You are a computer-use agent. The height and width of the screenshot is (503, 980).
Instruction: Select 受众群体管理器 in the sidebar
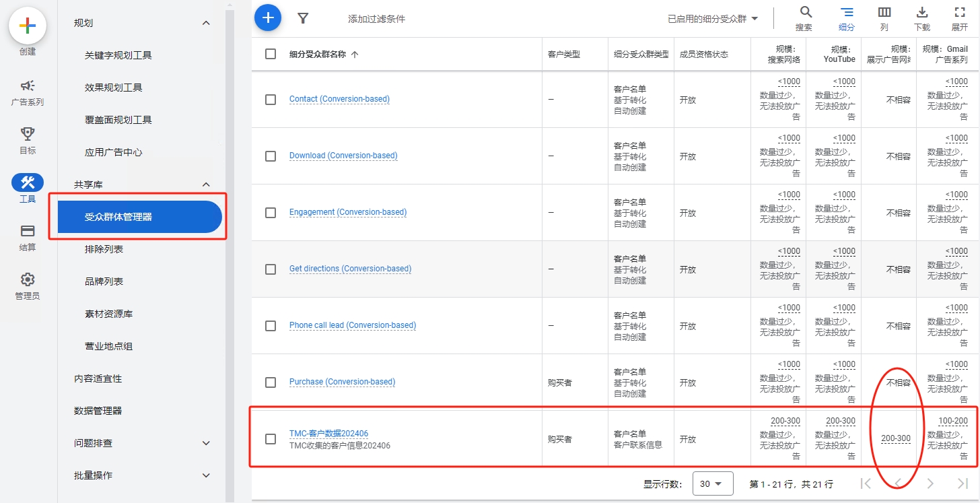139,217
